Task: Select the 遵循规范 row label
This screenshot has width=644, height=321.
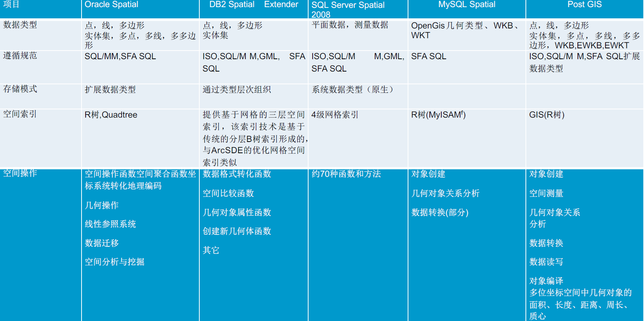Action: point(20,56)
